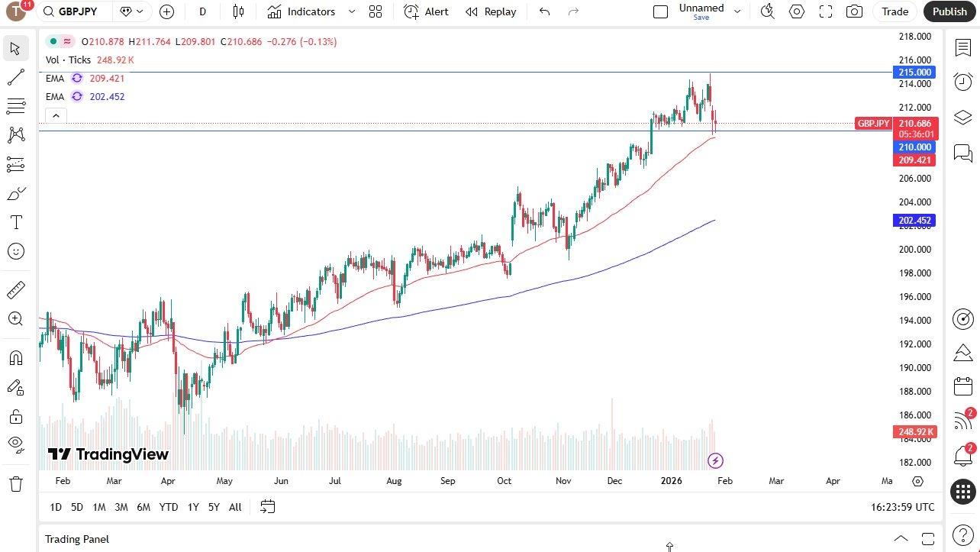
Task: Open the Trading Panel tab
Action: [x=76, y=539]
